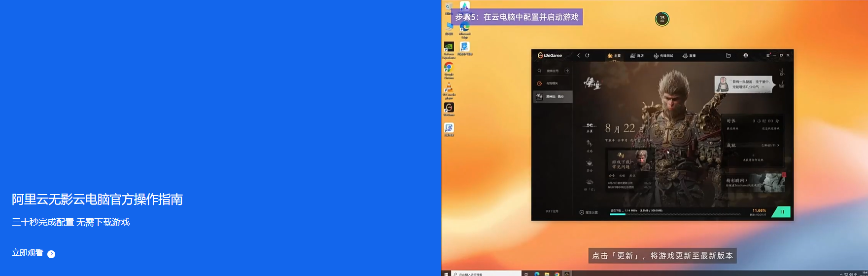Open the WeGame inbox folder icon
The height and width of the screenshot is (276, 868).
(x=728, y=55)
